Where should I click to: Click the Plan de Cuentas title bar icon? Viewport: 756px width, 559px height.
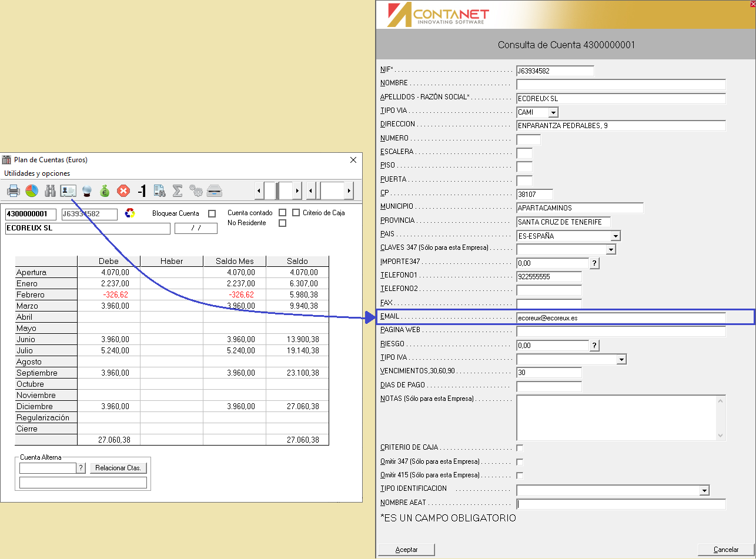coord(6,160)
